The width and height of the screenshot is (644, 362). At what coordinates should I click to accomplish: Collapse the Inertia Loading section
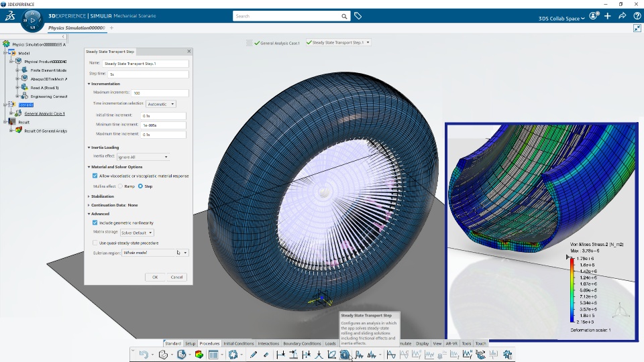[89, 147]
